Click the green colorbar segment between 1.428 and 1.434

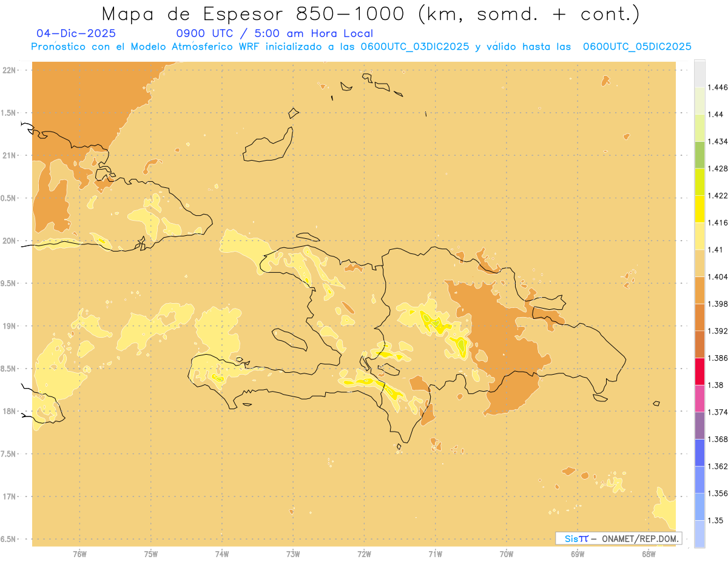pyautogui.click(x=699, y=155)
